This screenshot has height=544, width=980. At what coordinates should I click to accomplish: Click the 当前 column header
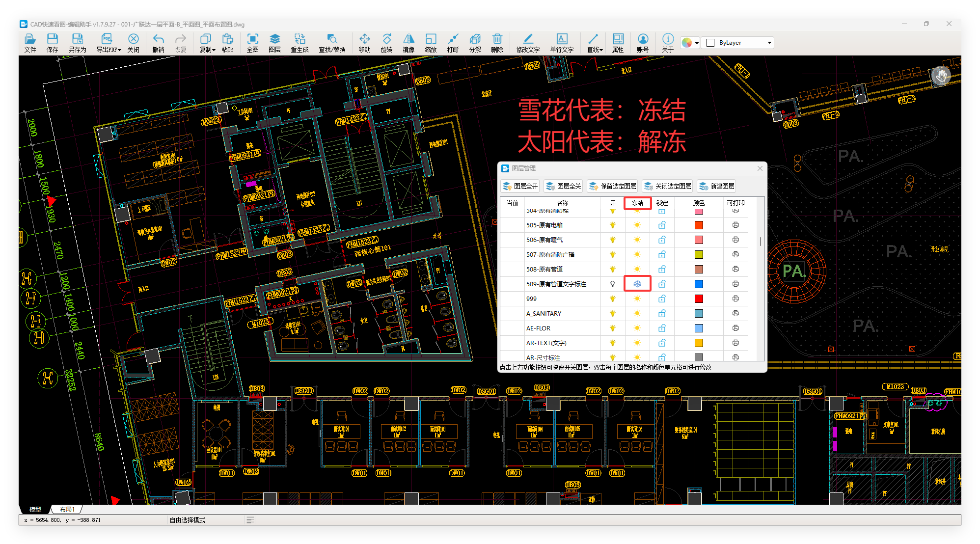click(x=512, y=203)
